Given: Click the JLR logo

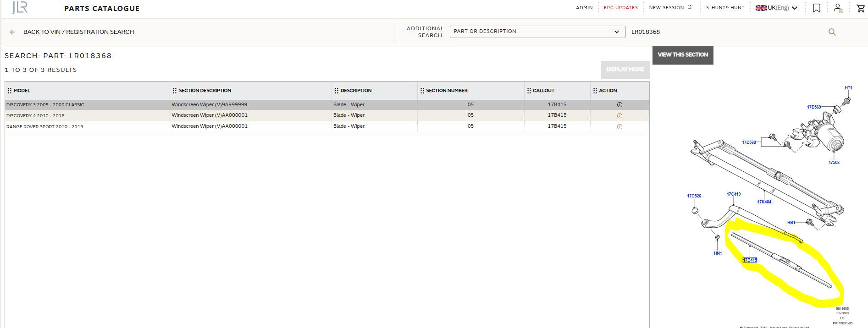Looking at the screenshot, I should (20, 8).
